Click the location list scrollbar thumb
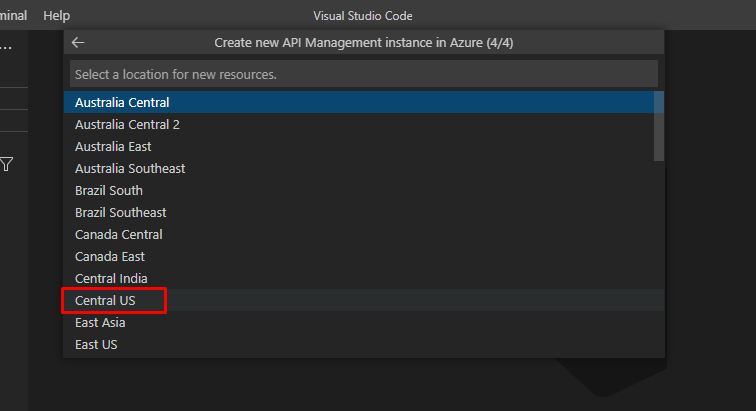Screen dimensions: 756x411 click(658, 126)
